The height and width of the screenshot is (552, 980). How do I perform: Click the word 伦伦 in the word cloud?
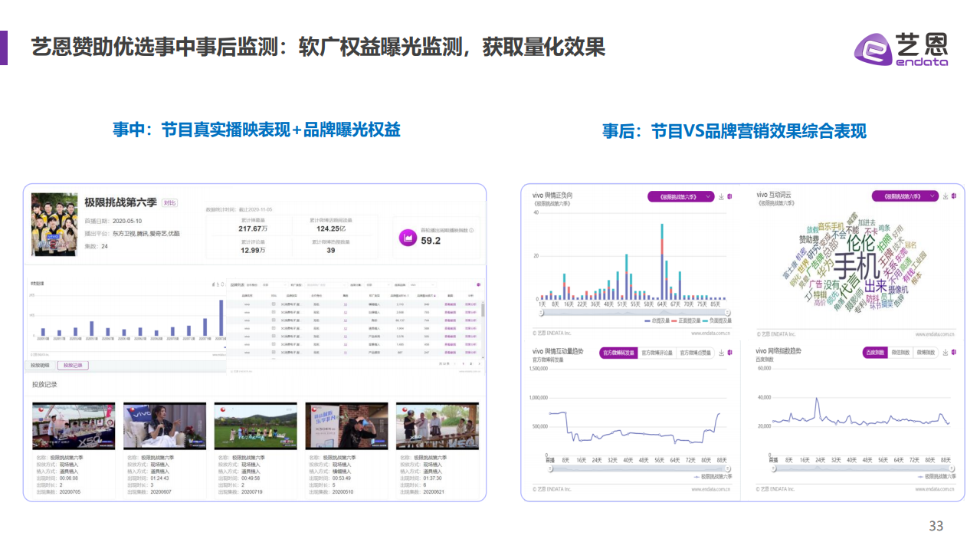pos(860,243)
